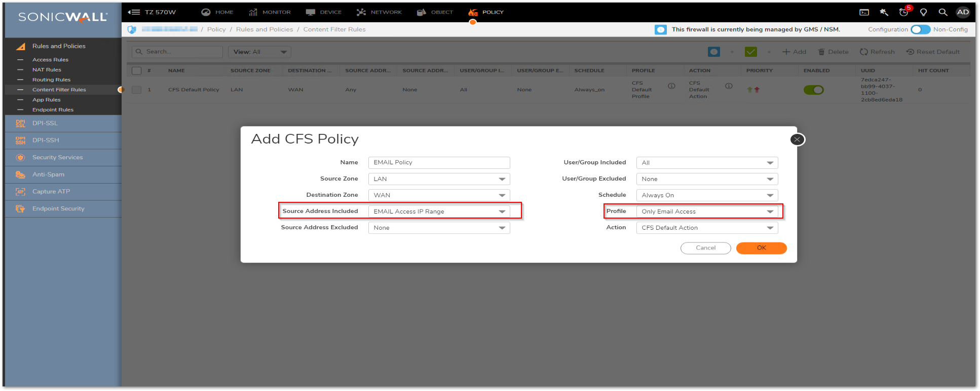980x391 pixels.
Task: Click the terminal console icon in top bar
Action: pyautogui.click(x=864, y=12)
